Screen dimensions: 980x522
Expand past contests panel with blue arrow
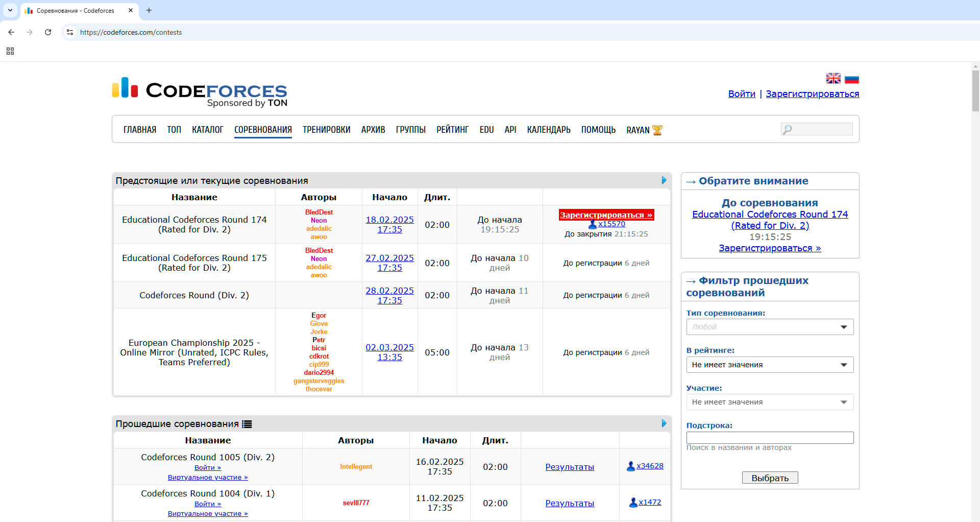coord(664,423)
